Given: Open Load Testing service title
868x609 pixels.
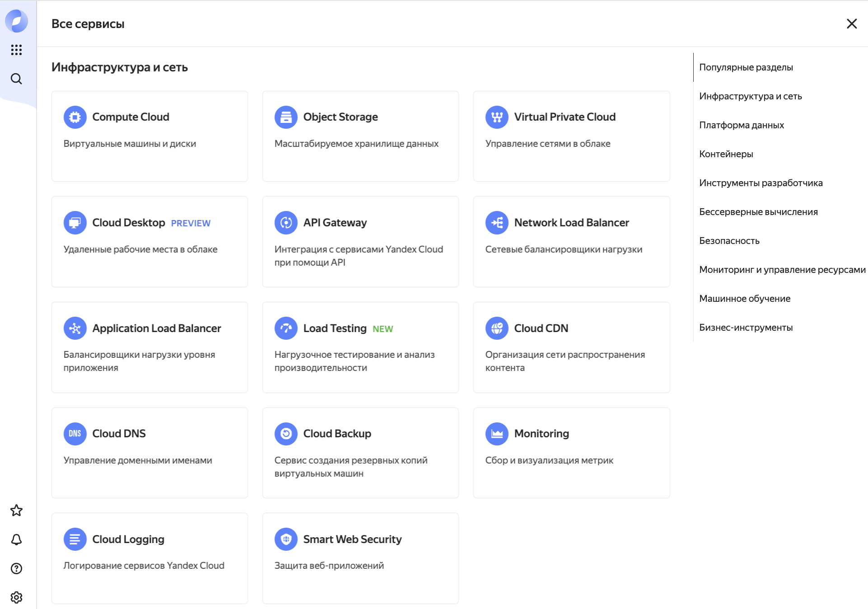Looking at the screenshot, I should click(335, 328).
